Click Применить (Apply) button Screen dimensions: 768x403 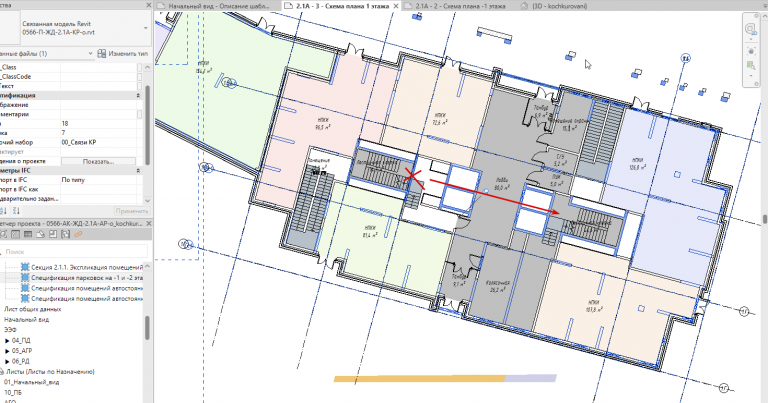click(x=132, y=211)
